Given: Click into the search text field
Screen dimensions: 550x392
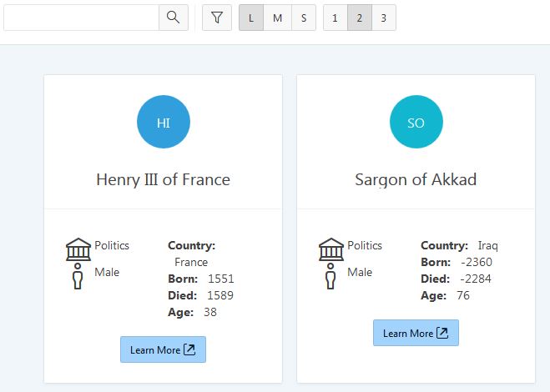Looking at the screenshot, I should 82,18.
